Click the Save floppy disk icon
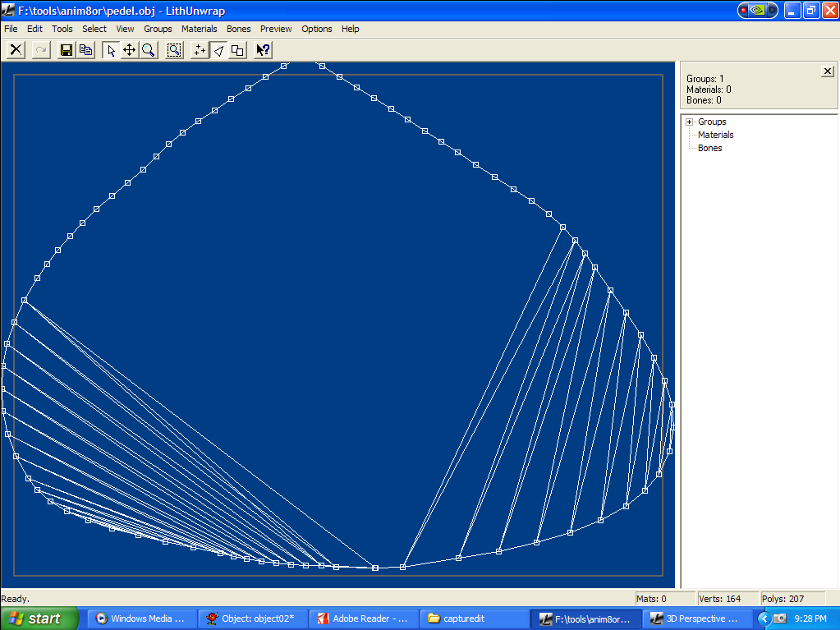Screen dimensions: 840x630 pyautogui.click(x=66, y=50)
